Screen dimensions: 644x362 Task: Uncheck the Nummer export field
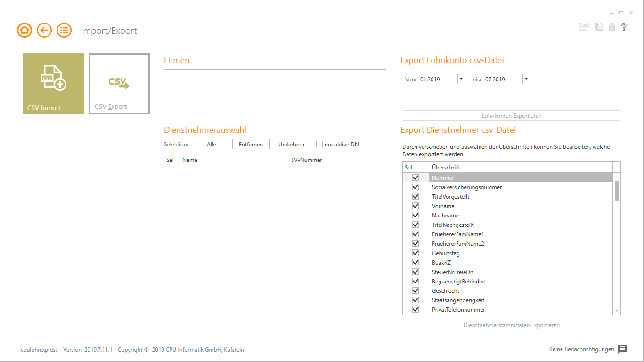(x=416, y=177)
